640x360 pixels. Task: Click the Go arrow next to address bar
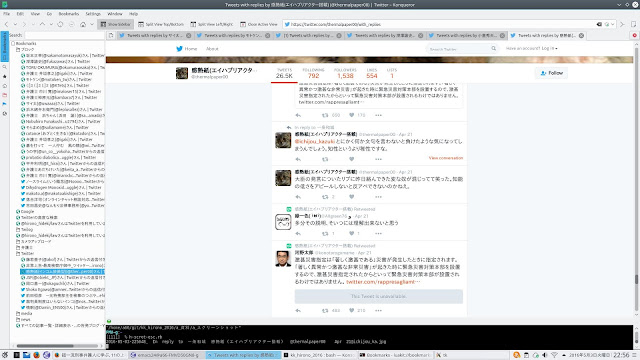[x=622, y=24]
